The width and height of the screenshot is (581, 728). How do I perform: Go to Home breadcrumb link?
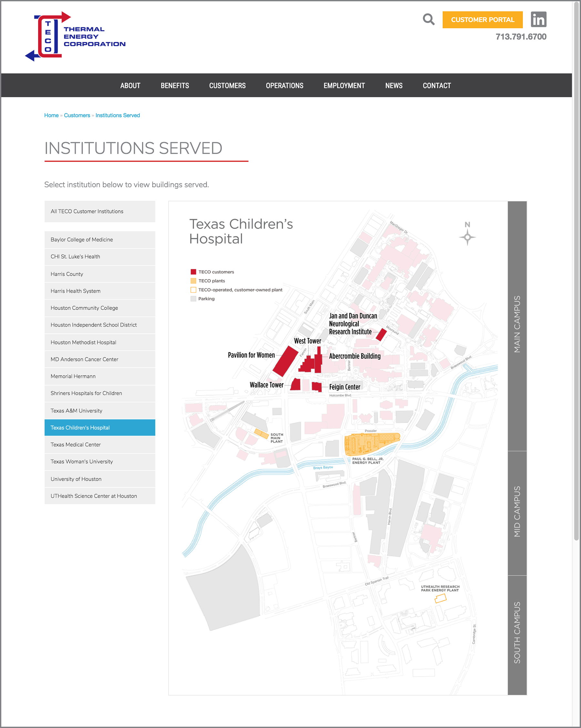(x=51, y=115)
